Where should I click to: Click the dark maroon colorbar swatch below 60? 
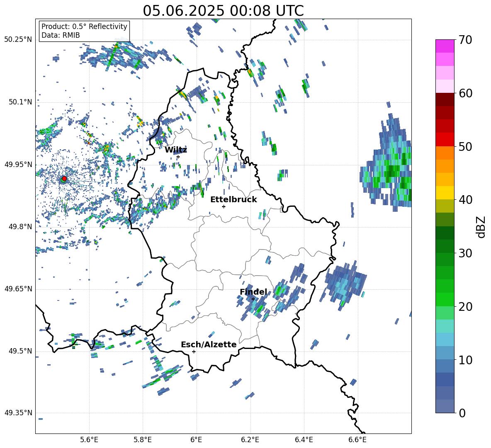tap(445, 99)
